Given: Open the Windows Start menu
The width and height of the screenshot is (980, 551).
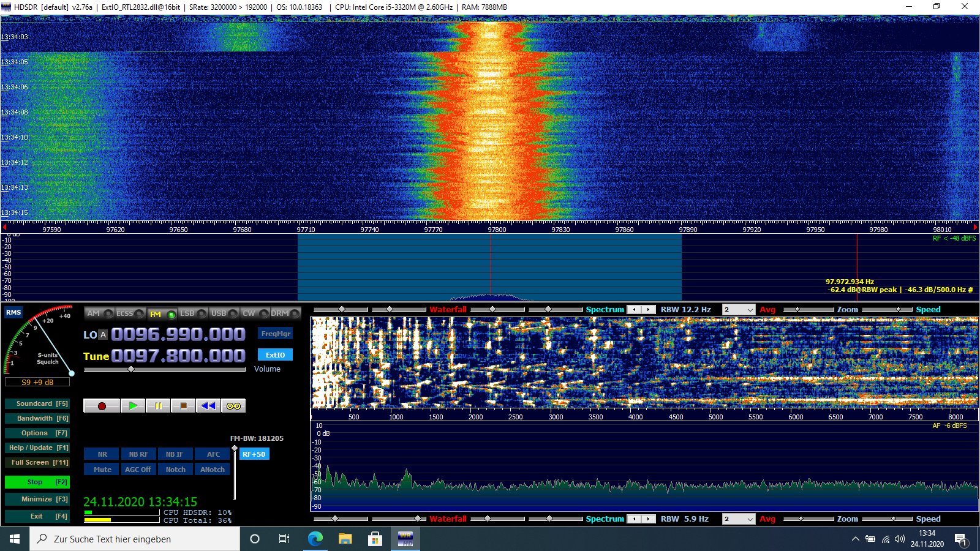Looking at the screenshot, I should [15, 539].
